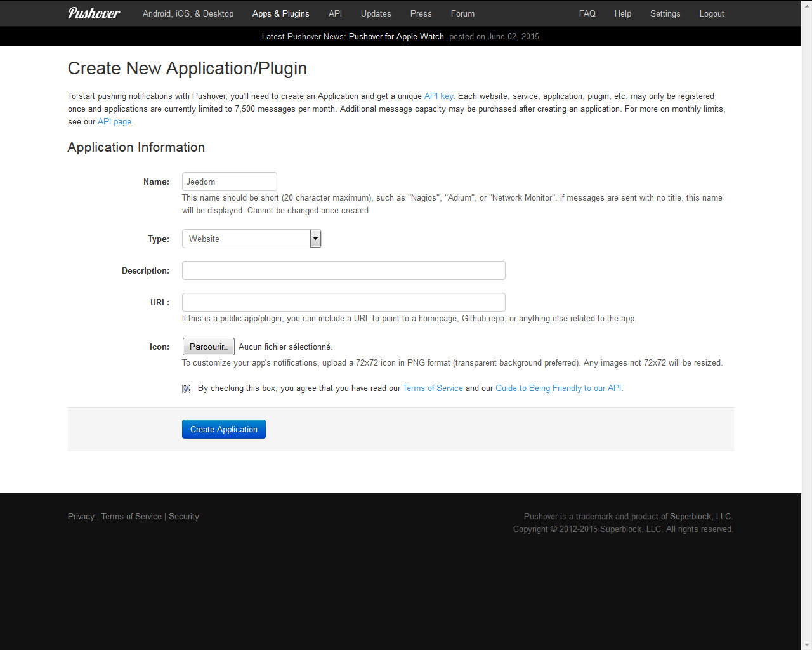The width and height of the screenshot is (812, 650).
Task: Click 'Aucun fichier sélectionné.' text
Action: 285,347
